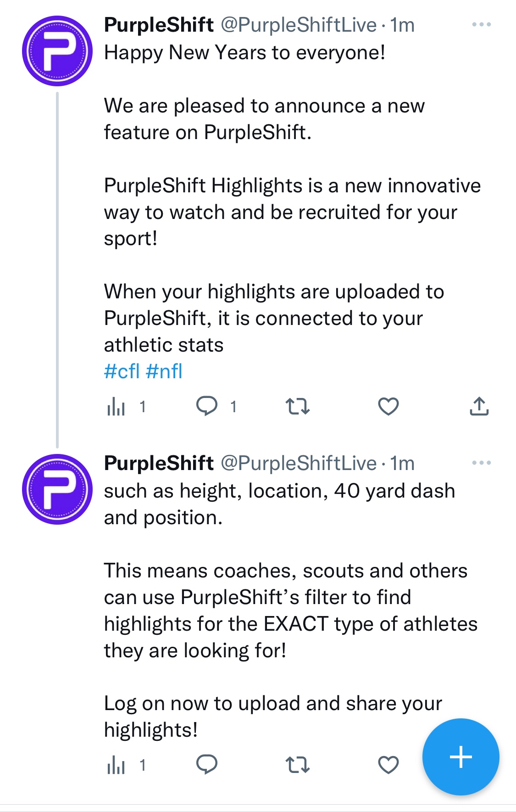
Task: Like the first PurpleShift tweet
Action: point(388,406)
